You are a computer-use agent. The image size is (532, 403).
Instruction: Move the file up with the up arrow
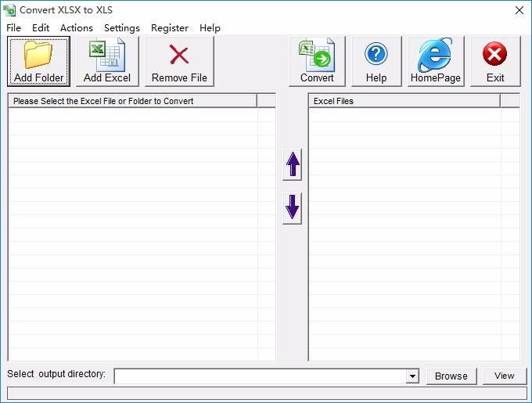[x=292, y=164]
